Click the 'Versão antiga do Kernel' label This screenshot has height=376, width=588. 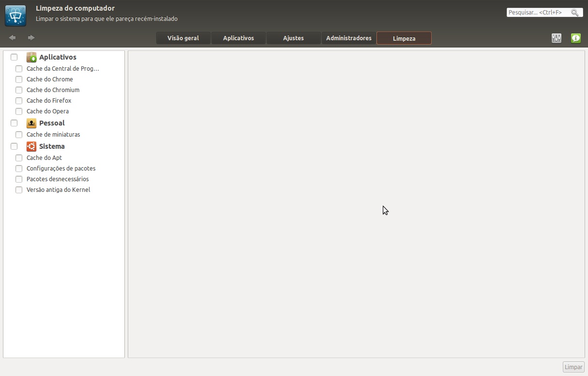point(58,190)
